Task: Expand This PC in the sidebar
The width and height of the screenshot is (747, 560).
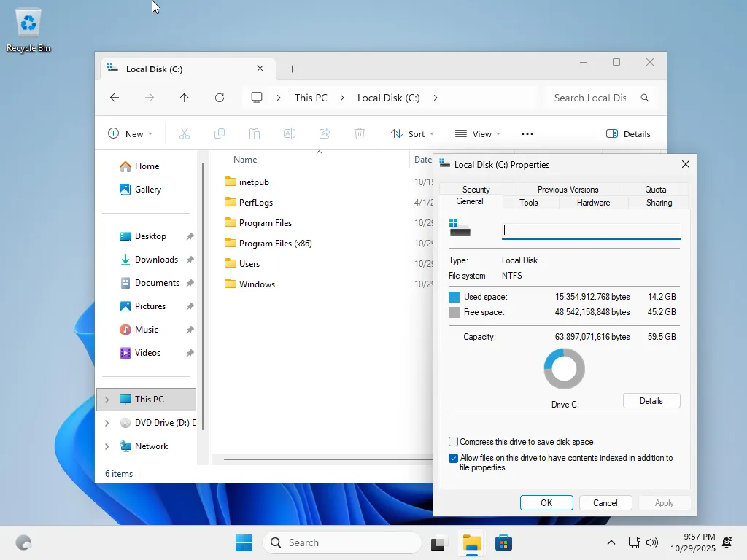Action: [x=107, y=400]
